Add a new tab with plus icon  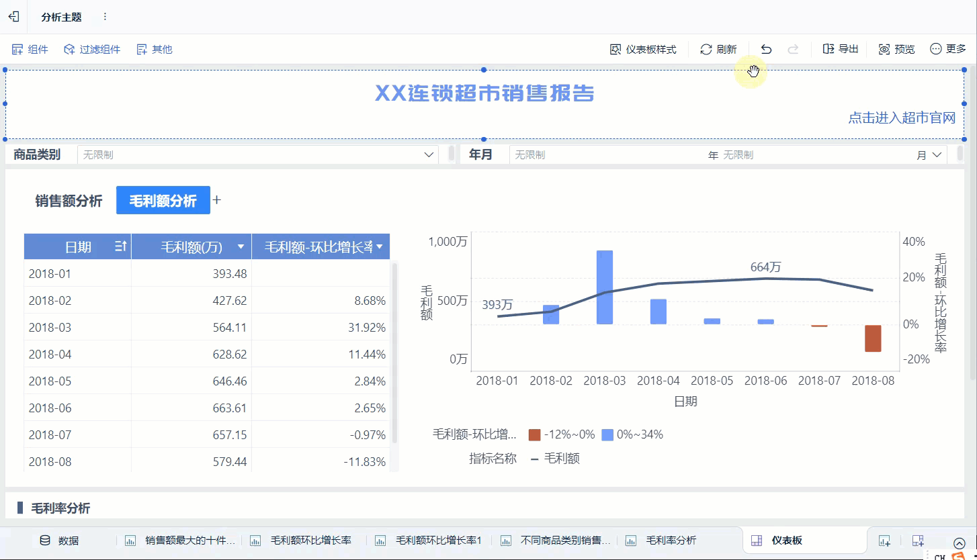click(217, 200)
